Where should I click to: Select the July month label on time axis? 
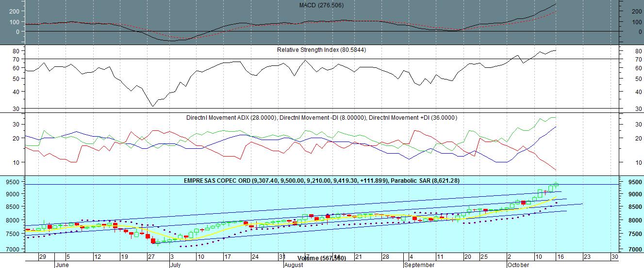point(175,265)
